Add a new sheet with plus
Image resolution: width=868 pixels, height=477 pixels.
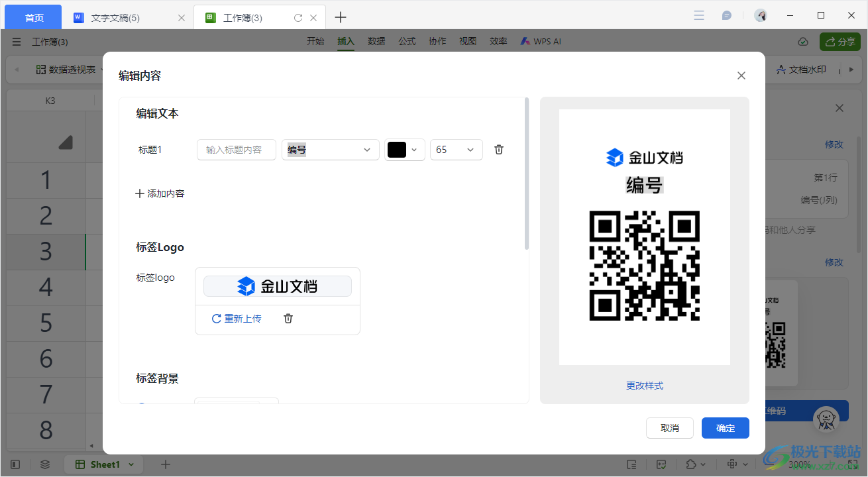click(x=166, y=464)
